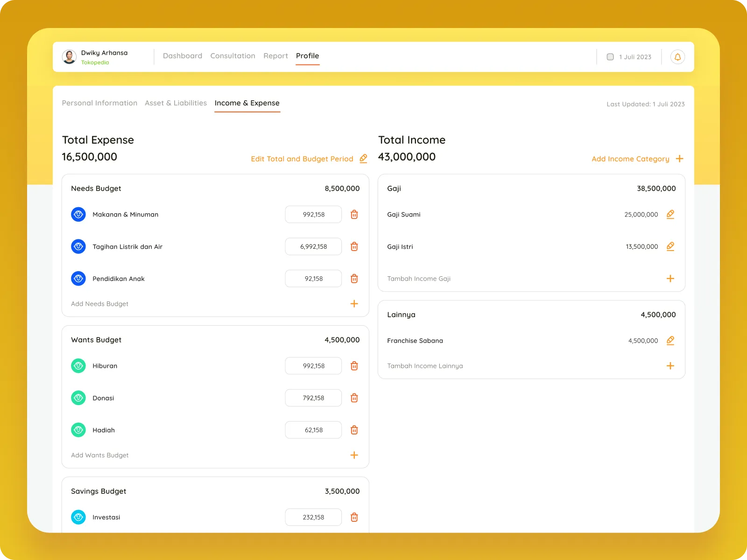
Task: Click the Pendidikan Anak amount input field
Action: coord(313,279)
